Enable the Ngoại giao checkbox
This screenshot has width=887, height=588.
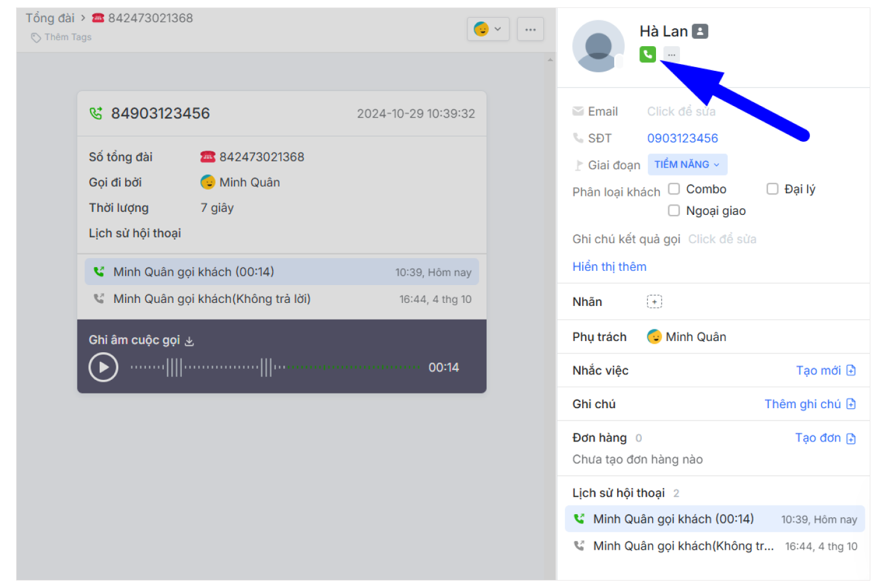coord(674,211)
